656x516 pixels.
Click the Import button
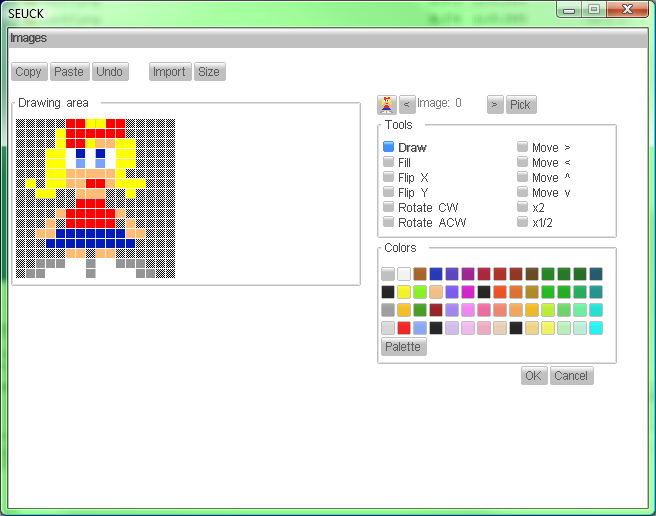tap(170, 72)
